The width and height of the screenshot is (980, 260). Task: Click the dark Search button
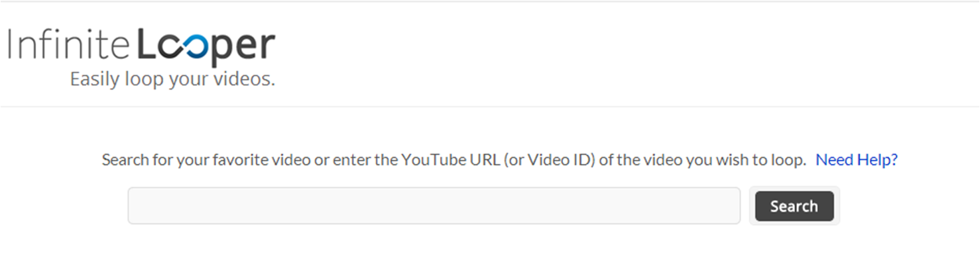794,206
